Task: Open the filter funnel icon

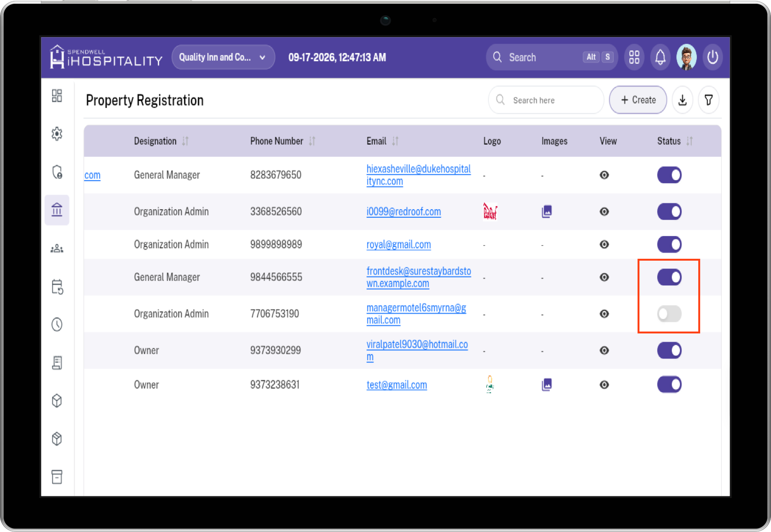Action: click(x=709, y=100)
